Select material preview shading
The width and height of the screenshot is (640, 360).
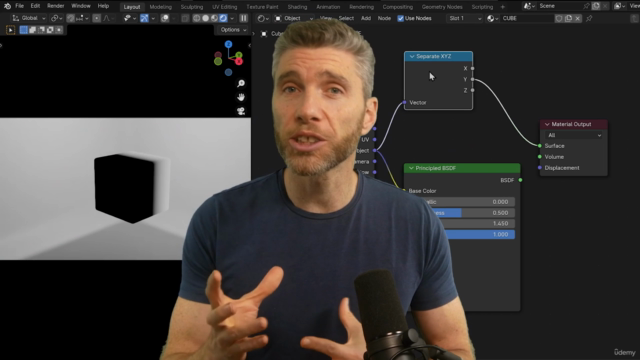coord(214,18)
